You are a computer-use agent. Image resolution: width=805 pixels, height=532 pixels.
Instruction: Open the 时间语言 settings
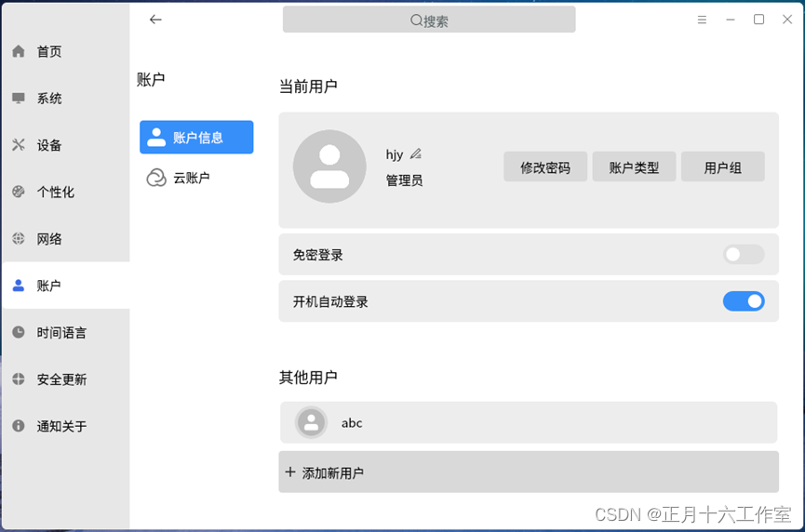coord(66,332)
